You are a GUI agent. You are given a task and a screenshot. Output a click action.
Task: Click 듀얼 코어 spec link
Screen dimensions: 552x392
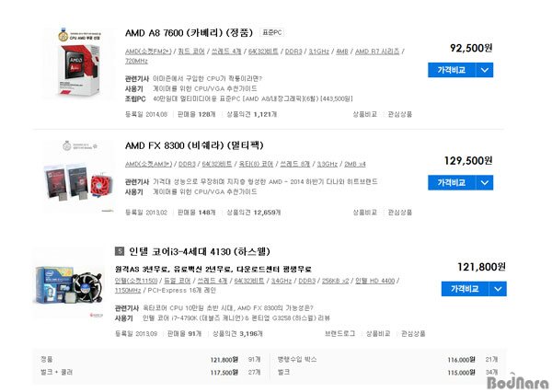(178, 281)
